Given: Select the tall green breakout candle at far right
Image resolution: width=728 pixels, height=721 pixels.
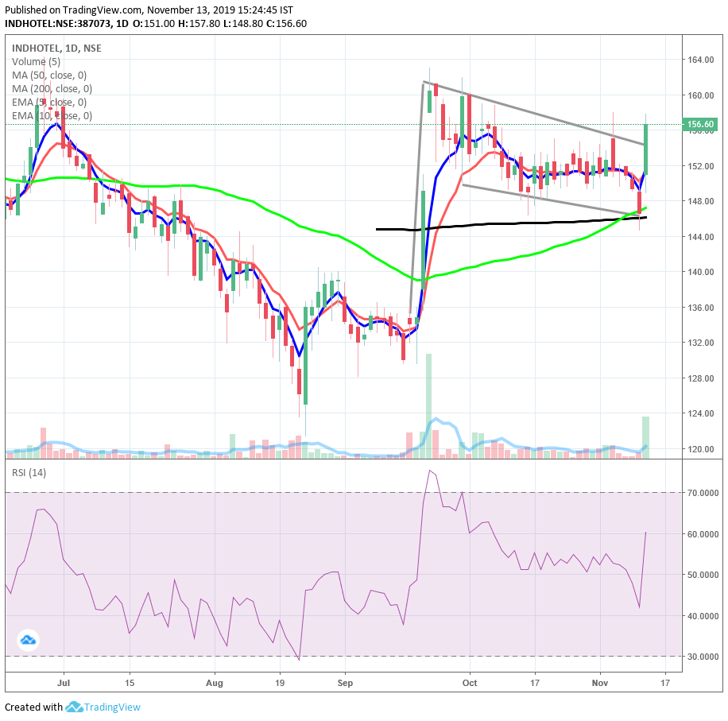Looking at the screenshot, I should pyautogui.click(x=646, y=149).
